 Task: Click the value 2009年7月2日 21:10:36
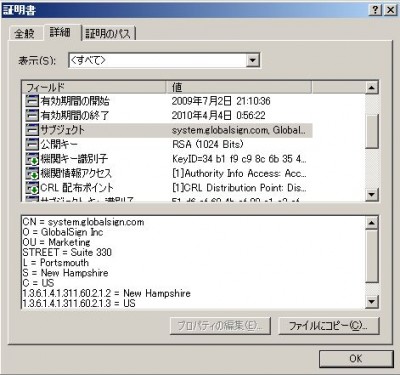[x=221, y=101]
